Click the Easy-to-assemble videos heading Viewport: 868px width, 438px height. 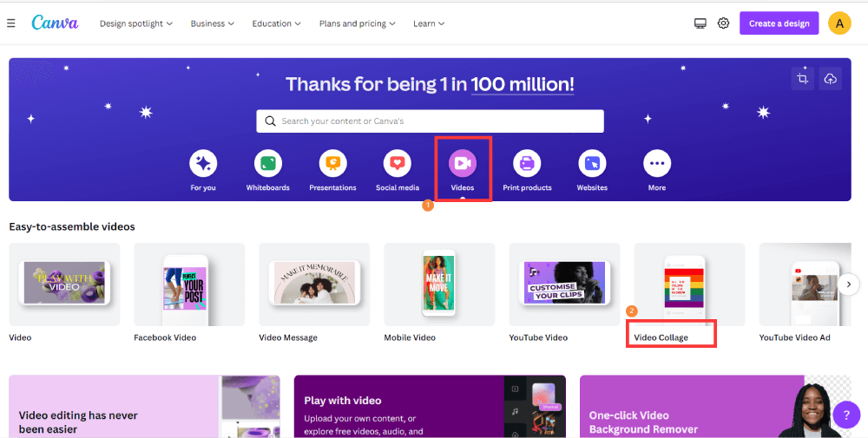click(72, 226)
